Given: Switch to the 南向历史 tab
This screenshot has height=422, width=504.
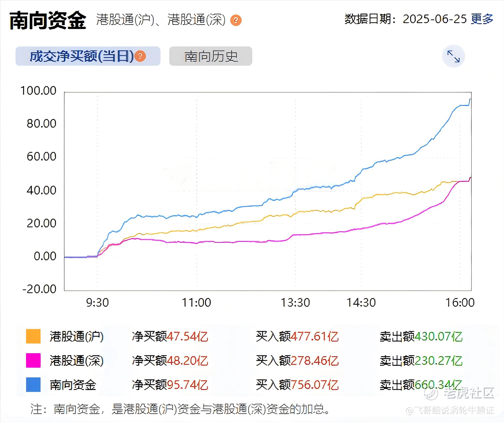Looking at the screenshot, I should [211, 56].
